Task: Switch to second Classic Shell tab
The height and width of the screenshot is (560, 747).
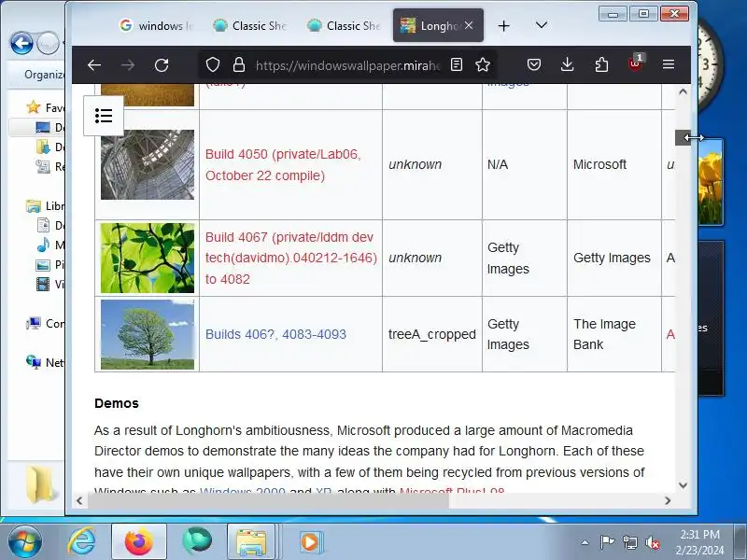Action: 344,26
